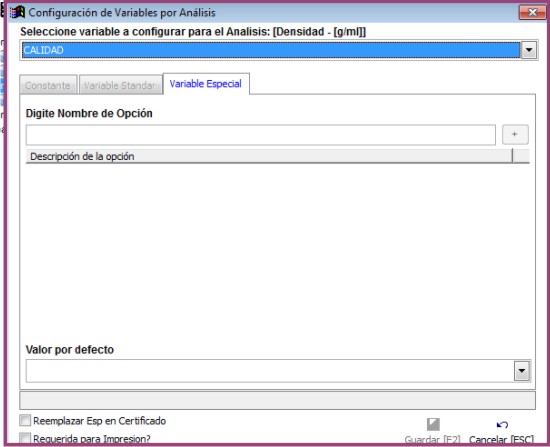The height and width of the screenshot is (447, 550).
Task: Open the CALIDAD variable dropdown arrow
Action: click(x=529, y=50)
